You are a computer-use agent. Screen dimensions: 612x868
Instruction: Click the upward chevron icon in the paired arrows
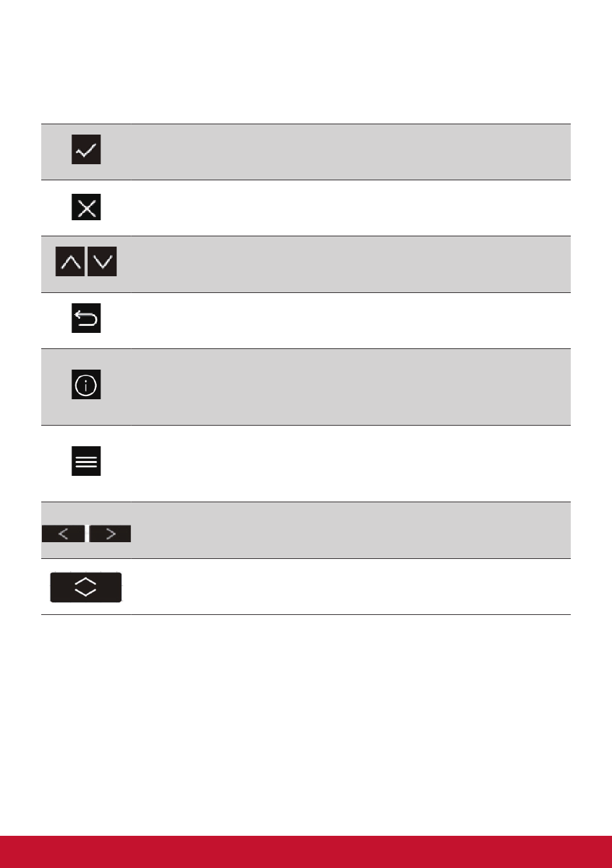pyautogui.click(x=70, y=261)
